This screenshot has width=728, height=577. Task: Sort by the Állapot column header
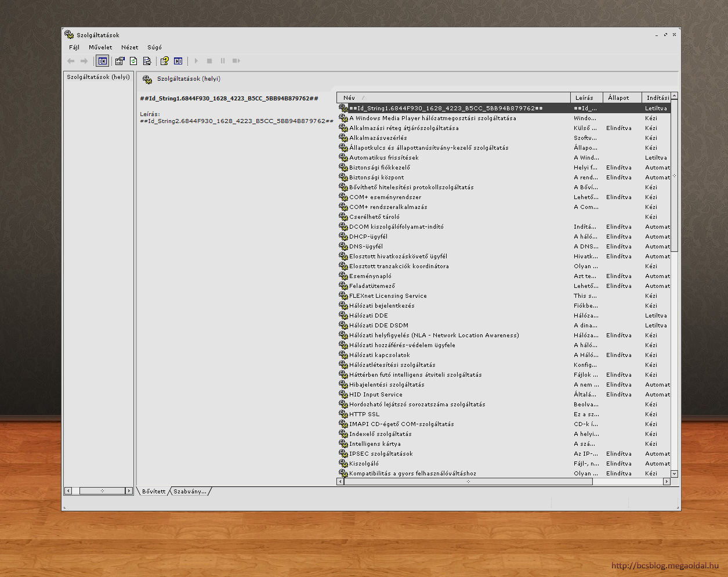[618, 98]
